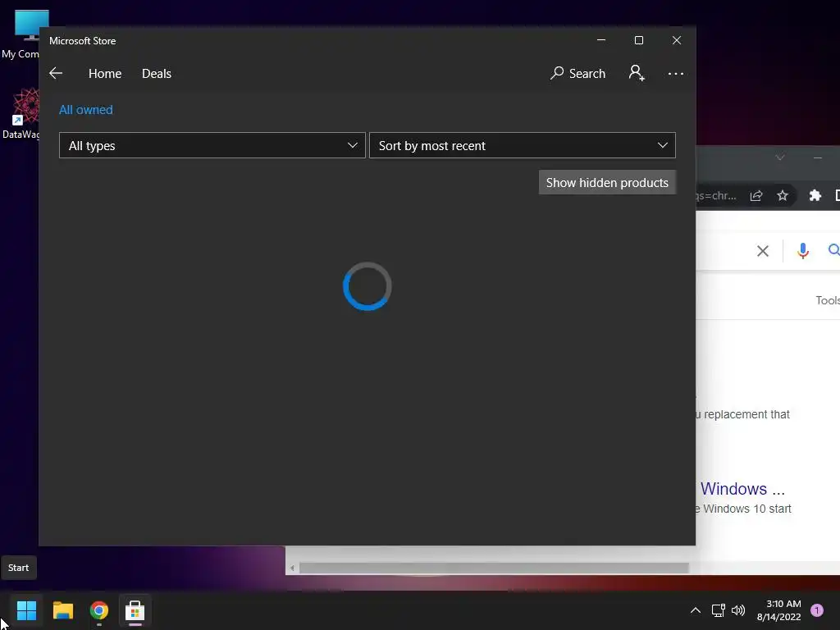Maximize the Microsoft Store window
The width and height of the screenshot is (840, 630).
(638, 40)
